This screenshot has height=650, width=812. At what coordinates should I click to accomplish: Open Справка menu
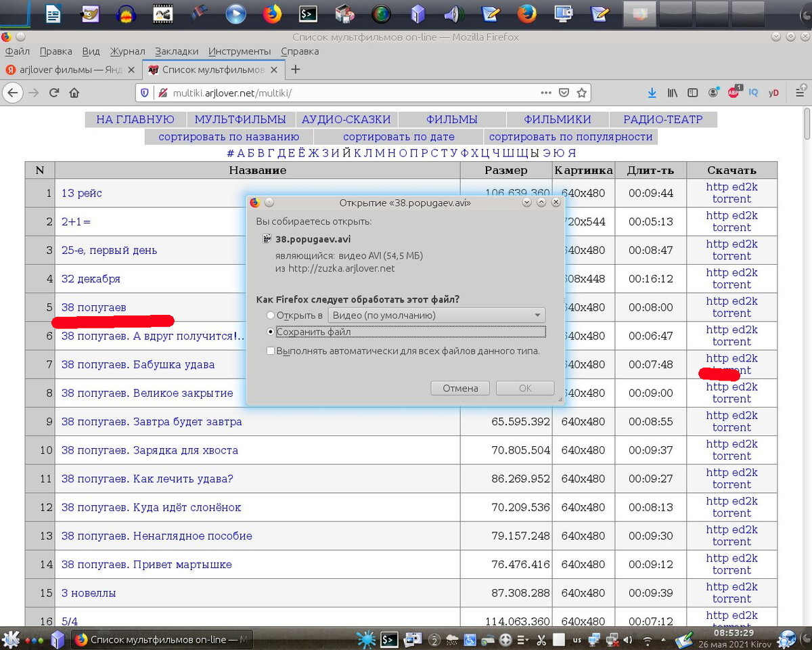click(300, 51)
